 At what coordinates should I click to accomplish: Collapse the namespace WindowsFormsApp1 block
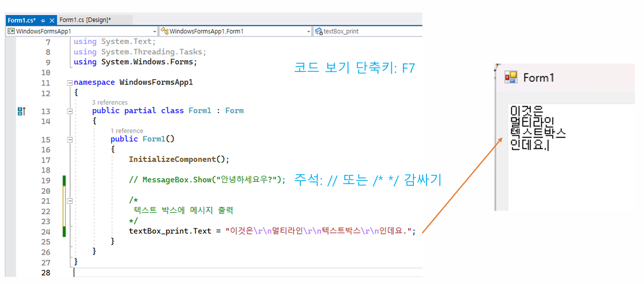tap(69, 83)
